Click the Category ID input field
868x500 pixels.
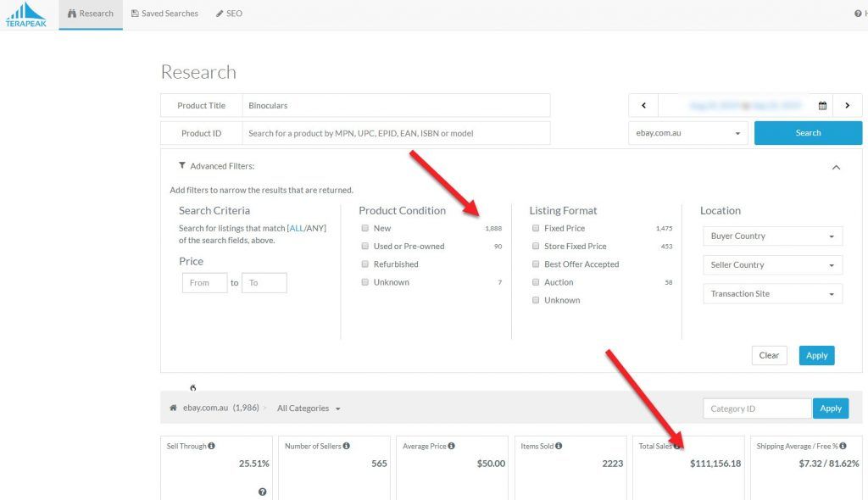(x=757, y=408)
